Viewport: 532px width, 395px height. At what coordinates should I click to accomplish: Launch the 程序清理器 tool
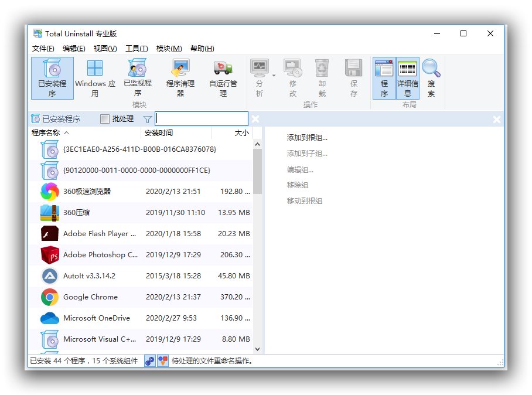(180, 78)
